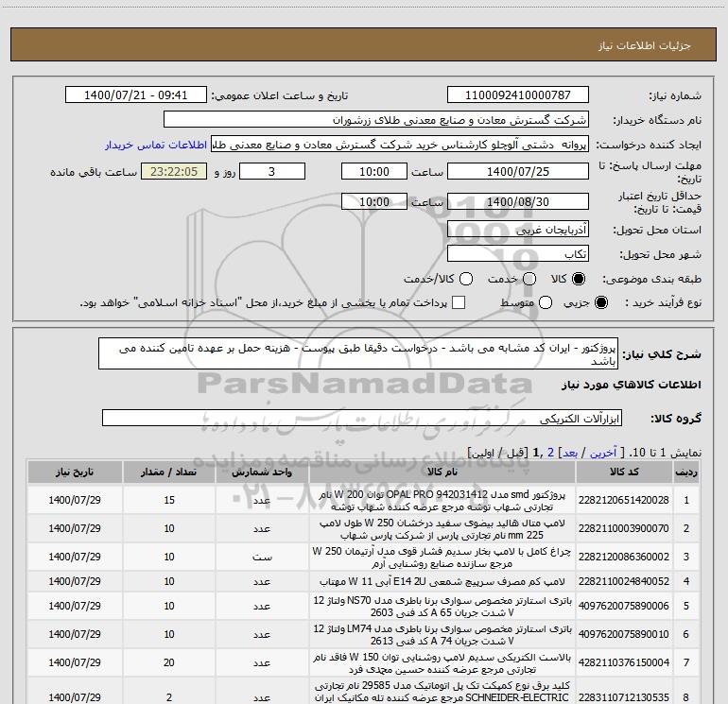Click the price validity date 1400/08/30

[x=518, y=201]
